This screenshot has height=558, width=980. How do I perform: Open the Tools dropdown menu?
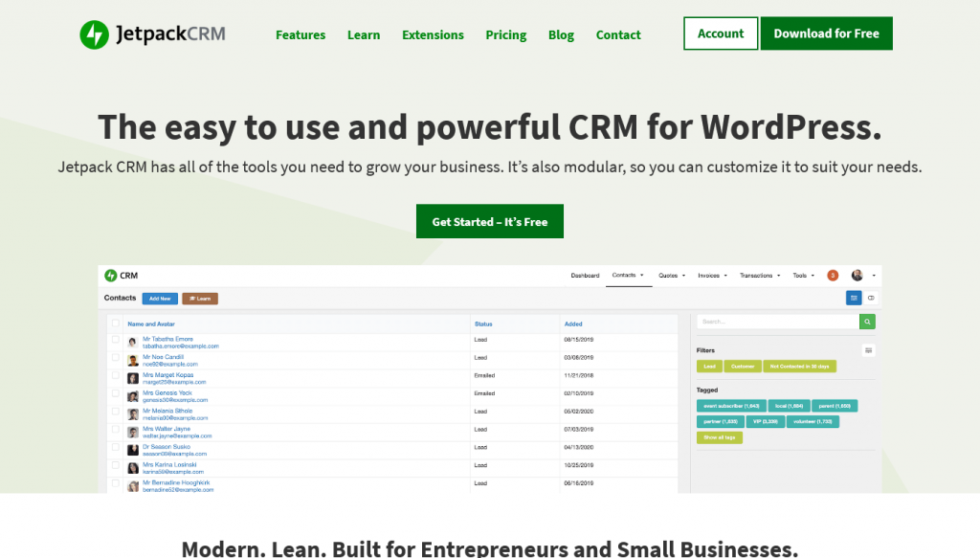pos(804,276)
